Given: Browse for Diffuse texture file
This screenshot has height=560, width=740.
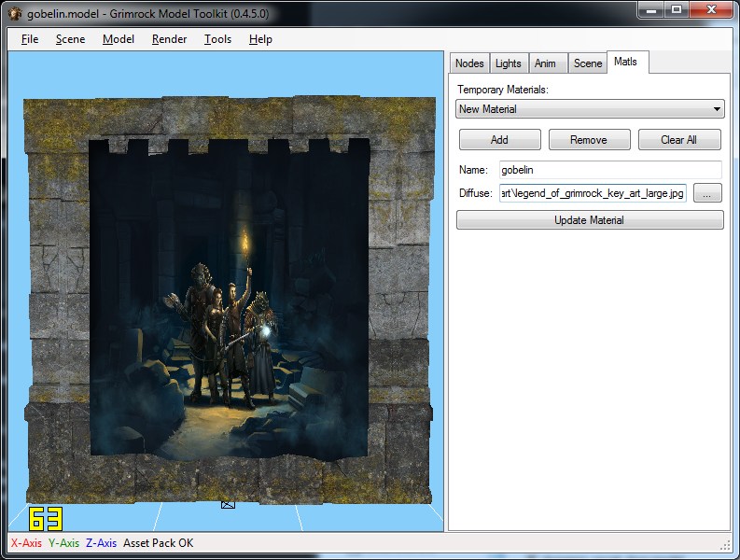Looking at the screenshot, I should click(707, 193).
